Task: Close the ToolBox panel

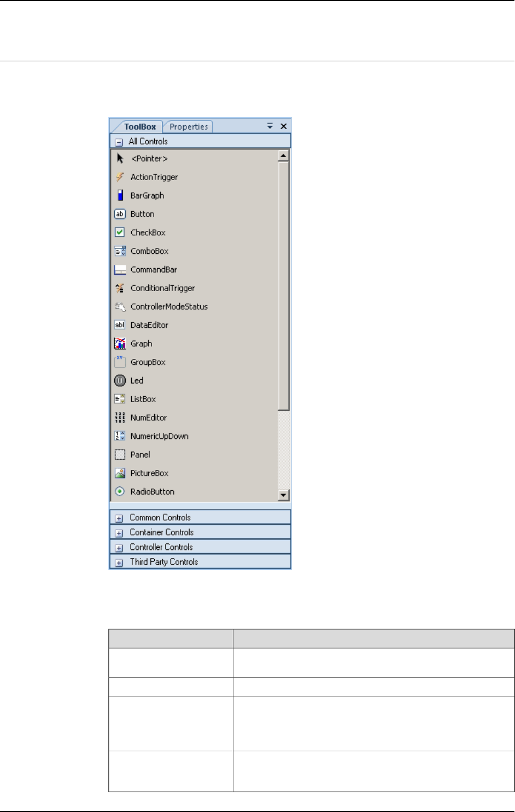Action: pos(284,126)
